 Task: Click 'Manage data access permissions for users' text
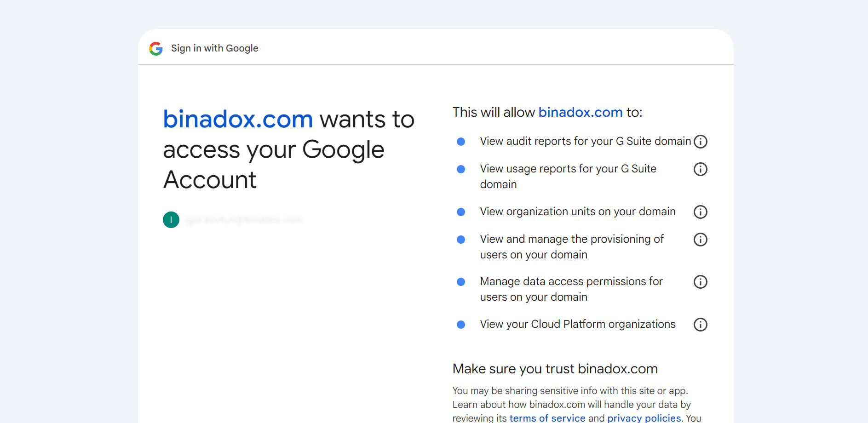pyautogui.click(x=571, y=289)
